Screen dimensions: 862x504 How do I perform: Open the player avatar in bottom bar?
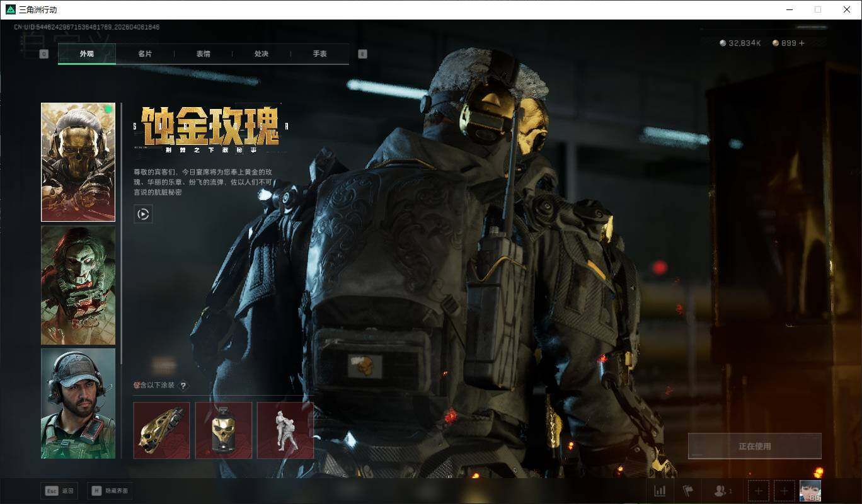(810, 491)
